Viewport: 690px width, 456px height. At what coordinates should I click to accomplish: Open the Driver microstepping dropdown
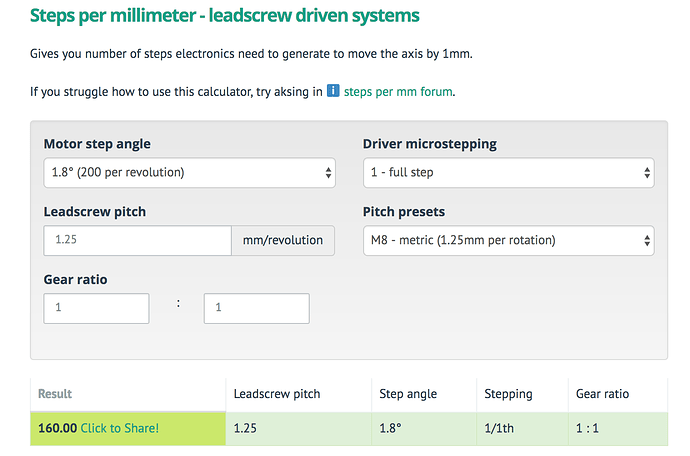click(x=508, y=172)
